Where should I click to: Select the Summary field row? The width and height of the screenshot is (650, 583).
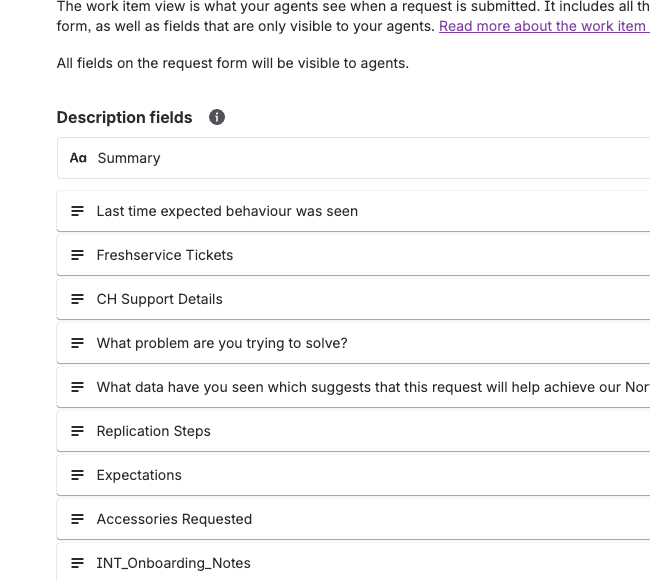coord(350,158)
